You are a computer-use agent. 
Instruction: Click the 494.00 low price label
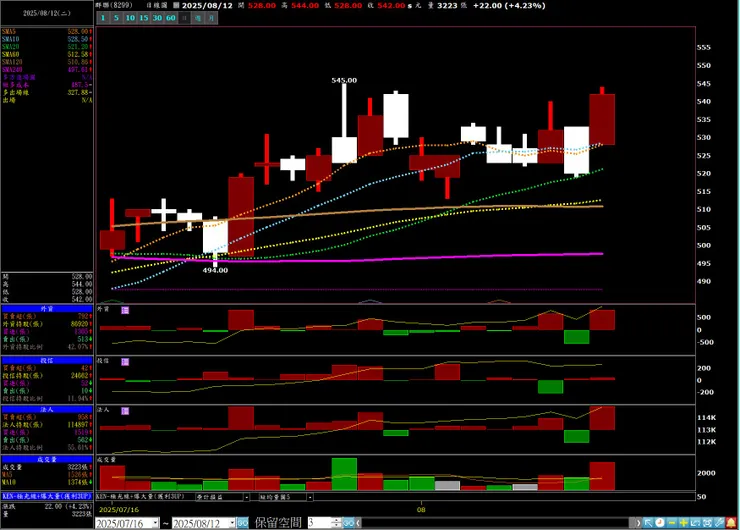215,270
